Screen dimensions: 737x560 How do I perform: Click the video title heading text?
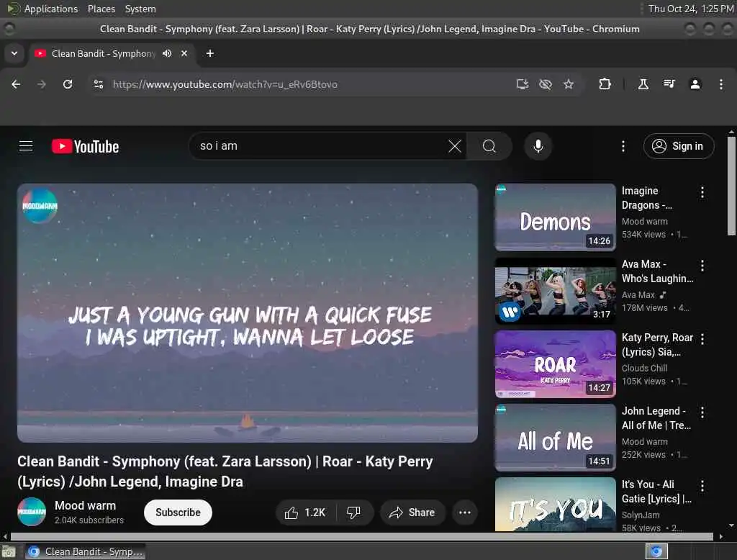tap(225, 471)
